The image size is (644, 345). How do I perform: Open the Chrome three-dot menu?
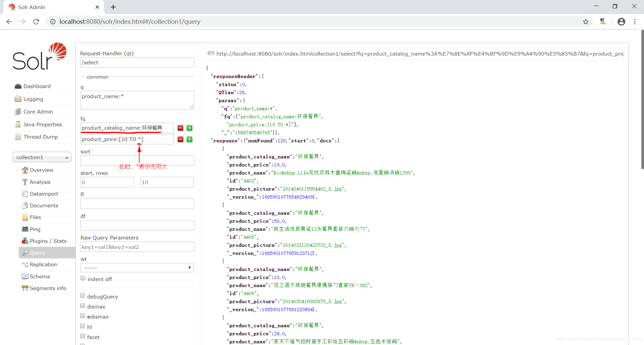(x=635, y=22)
